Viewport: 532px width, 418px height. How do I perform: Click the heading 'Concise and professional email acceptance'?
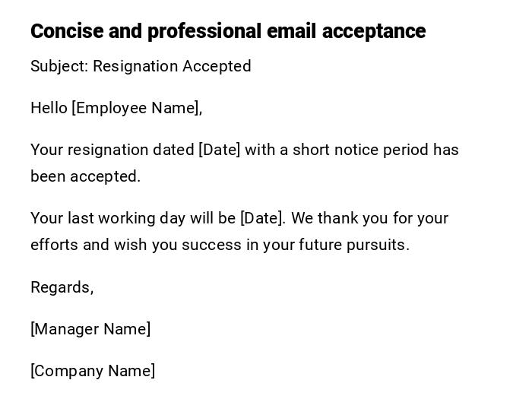tap(228, 31)
